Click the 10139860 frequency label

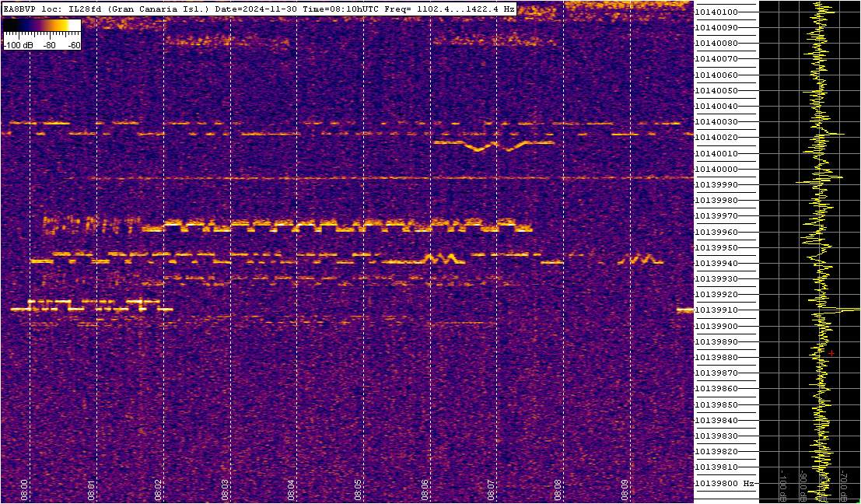coord(716,389)
